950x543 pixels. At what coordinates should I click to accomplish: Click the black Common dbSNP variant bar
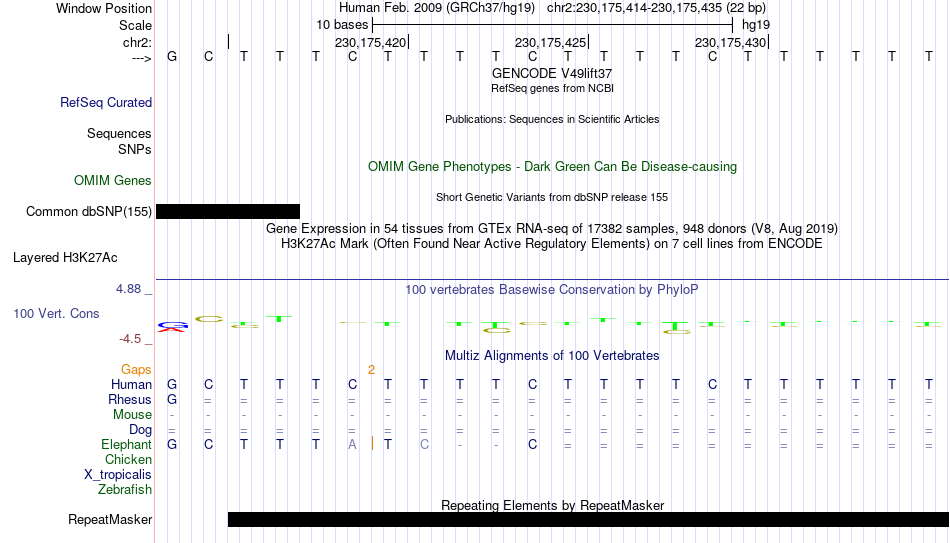228,212
